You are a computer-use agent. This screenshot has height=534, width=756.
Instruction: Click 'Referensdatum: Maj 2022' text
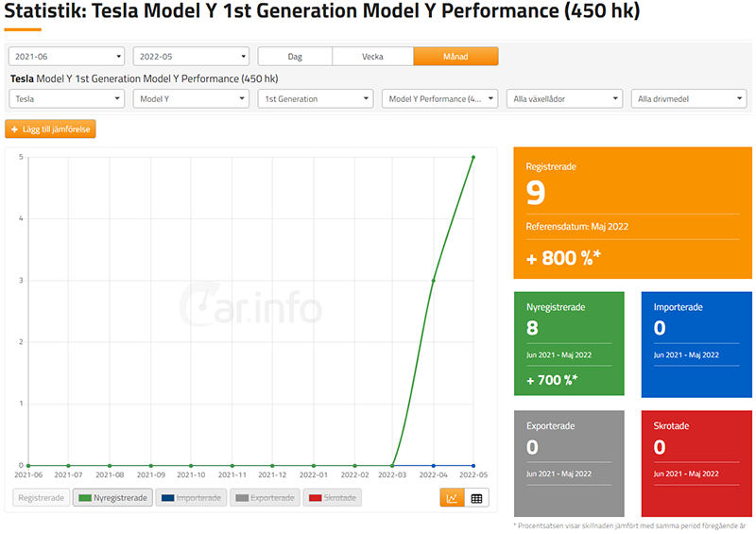pyautogui.click(x=577, y=227)
